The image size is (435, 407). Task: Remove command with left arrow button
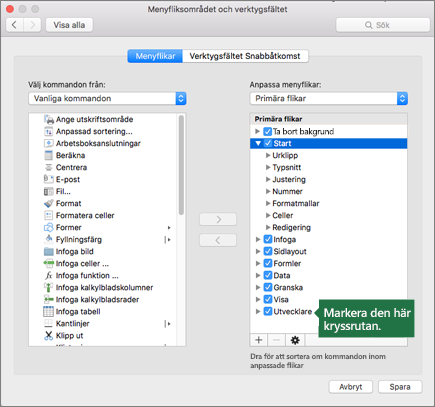[218, 240]
